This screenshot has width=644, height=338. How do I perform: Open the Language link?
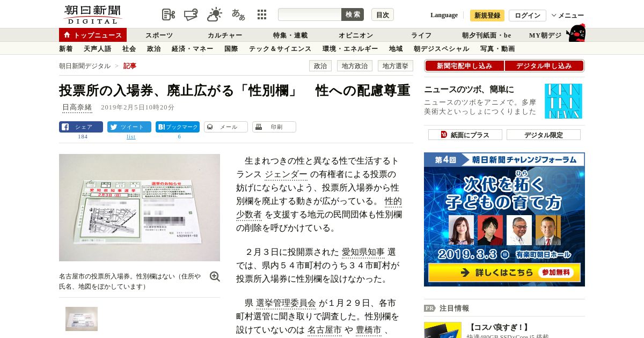444,15
